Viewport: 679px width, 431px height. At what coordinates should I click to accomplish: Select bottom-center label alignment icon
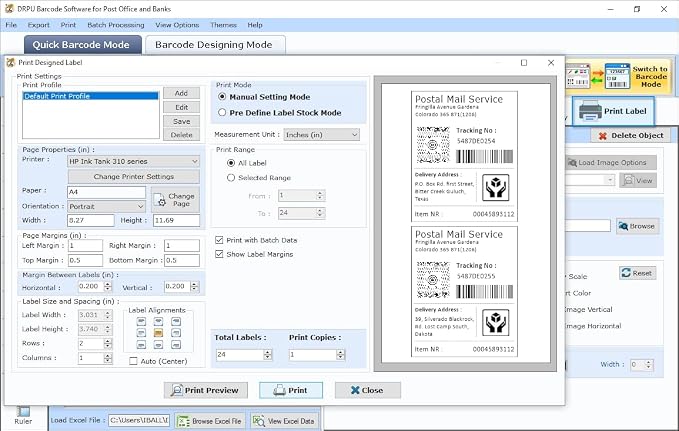coord(158,345)
